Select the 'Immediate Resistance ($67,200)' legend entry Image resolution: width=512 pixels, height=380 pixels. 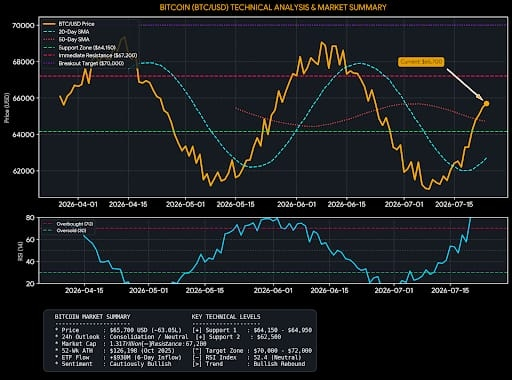(x=90, y=55)
